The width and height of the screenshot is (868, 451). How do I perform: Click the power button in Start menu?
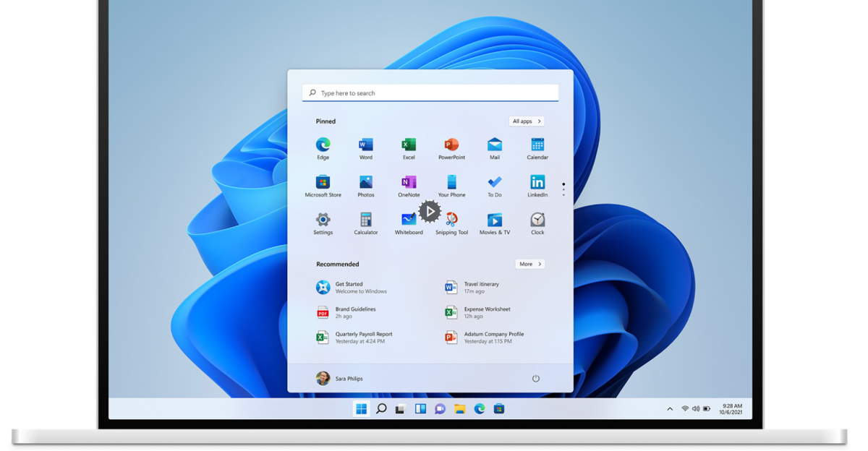click(x=536, y=378)
